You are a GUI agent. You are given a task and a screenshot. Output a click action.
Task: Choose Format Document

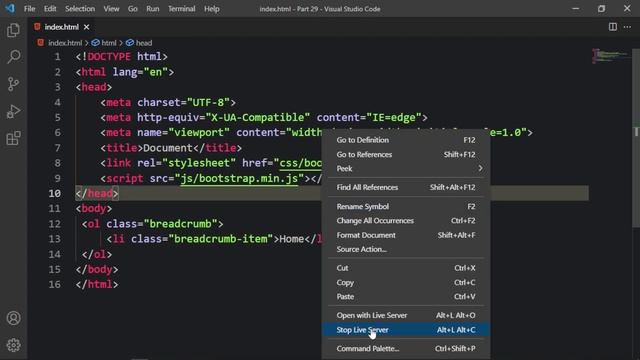pyautogui.click(x=406, y=235)
